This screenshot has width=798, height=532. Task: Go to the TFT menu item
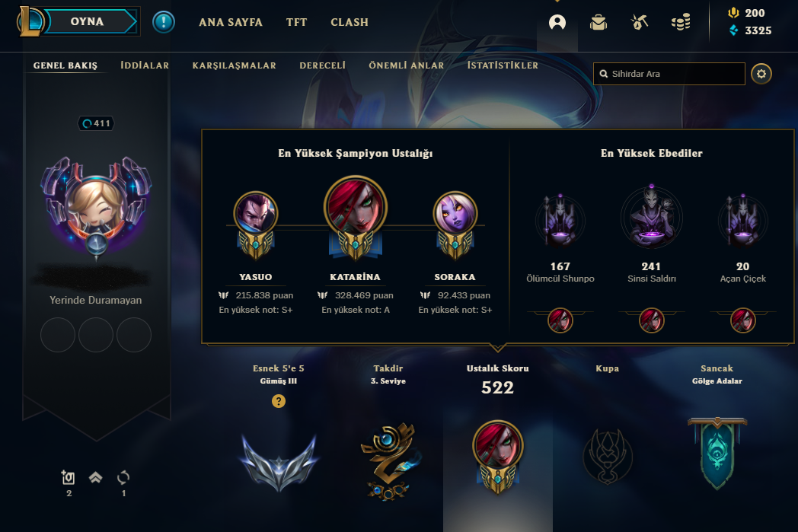point(297,22)
